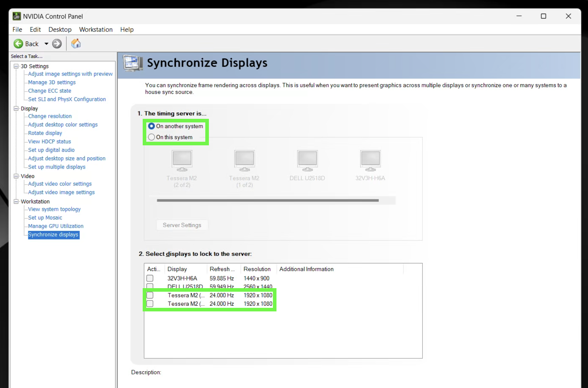
Task: Click the green Back arrow icon
Action: (x=18, y=44)
